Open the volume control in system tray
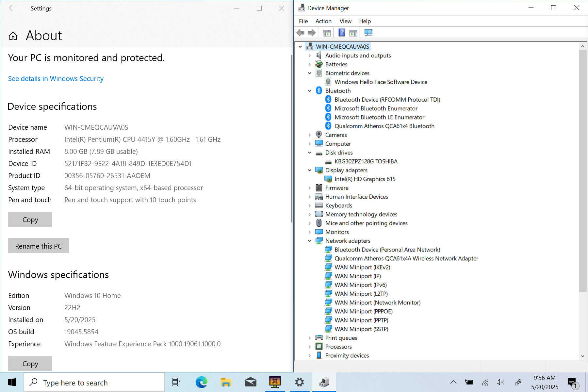 pos(500,382)
